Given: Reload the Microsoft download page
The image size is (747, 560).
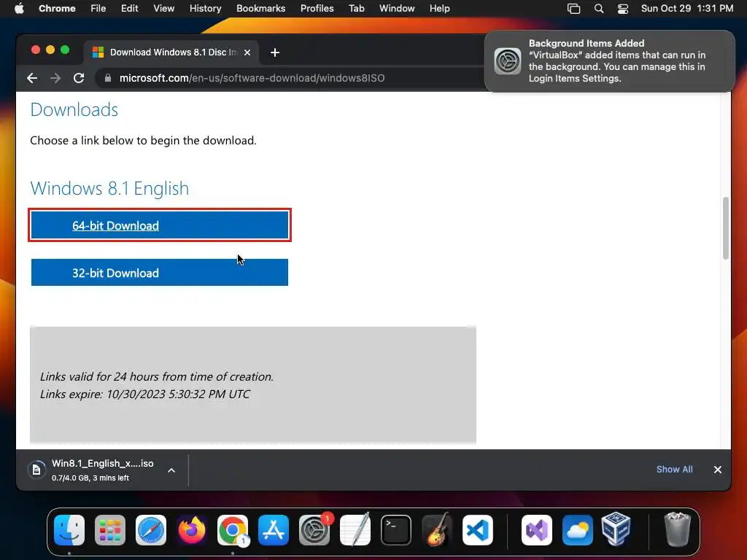Looking at the screenshot, I should click(x=79, y=78).
